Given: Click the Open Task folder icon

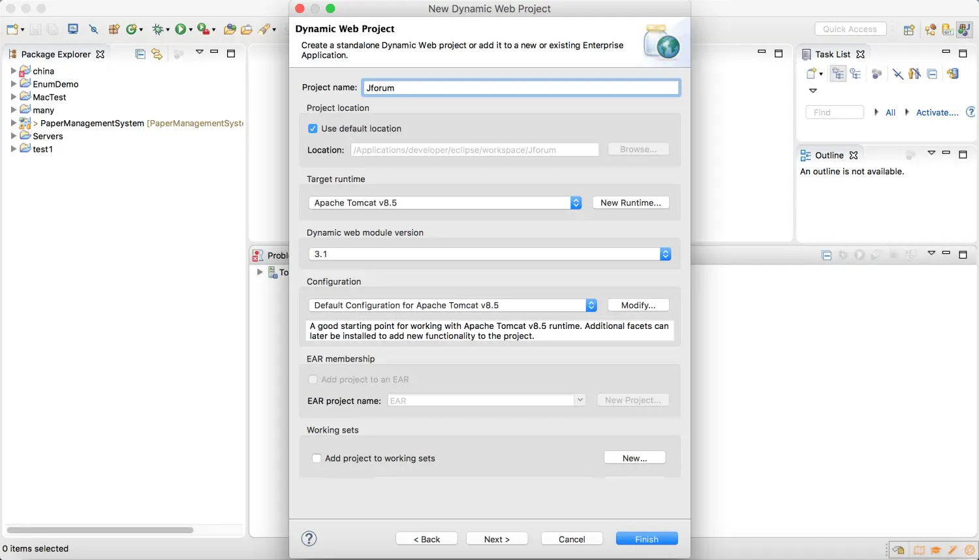Looking at the screenshot, I should tap(247, 29).
